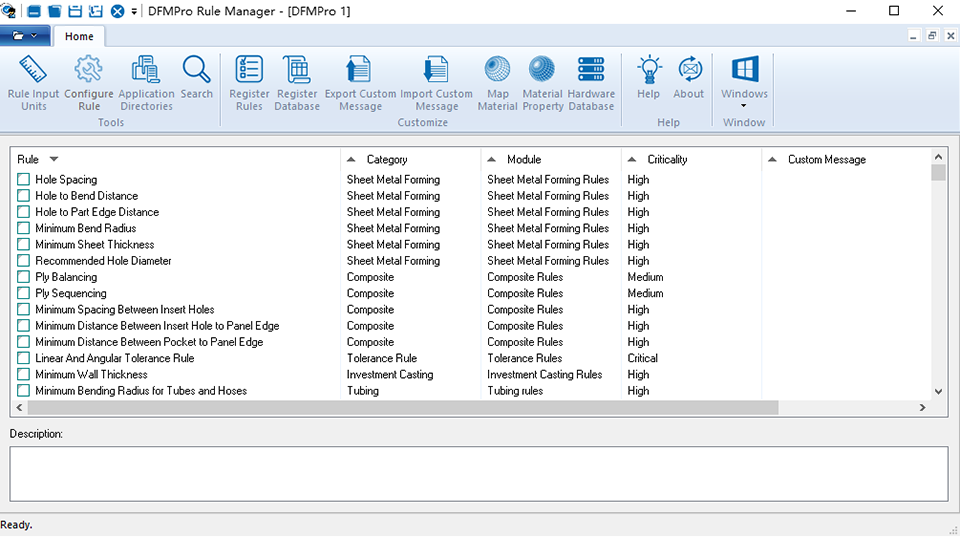Click the Tolerance Rule category cell
This screenshot has width=960, height=537.
tap(381, 358)
